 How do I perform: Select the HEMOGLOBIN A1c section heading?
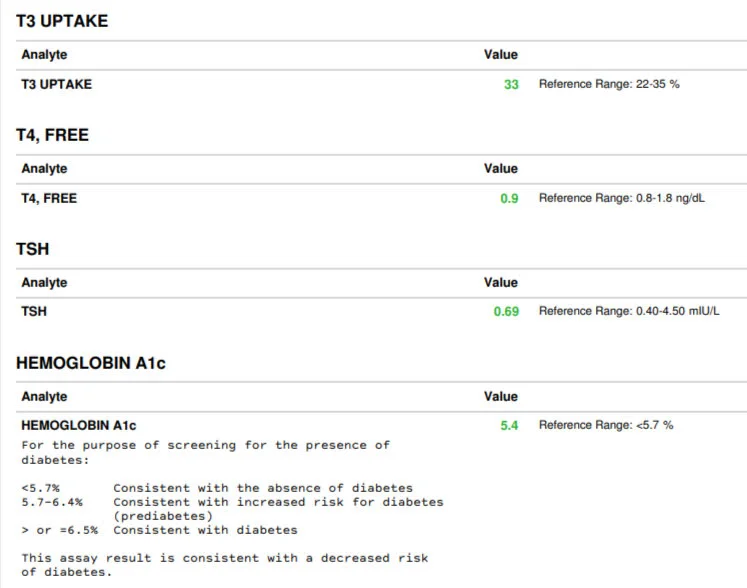(x=91, y=363)
